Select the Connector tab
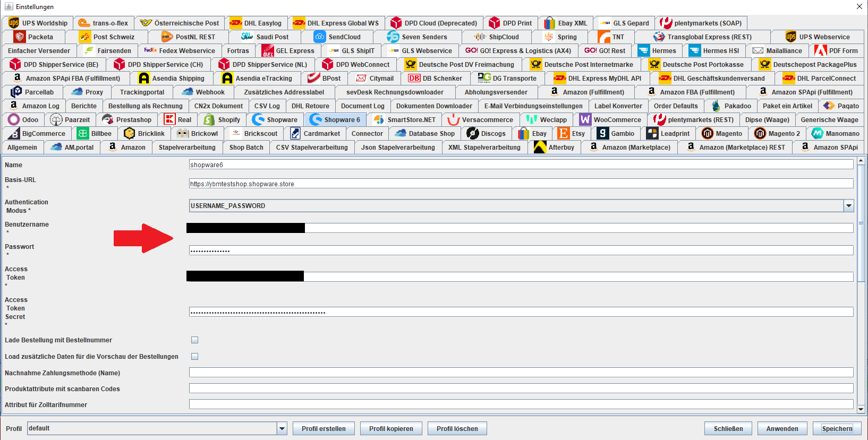The height and width of the screenshot is (440, 868). click(367, 133)
